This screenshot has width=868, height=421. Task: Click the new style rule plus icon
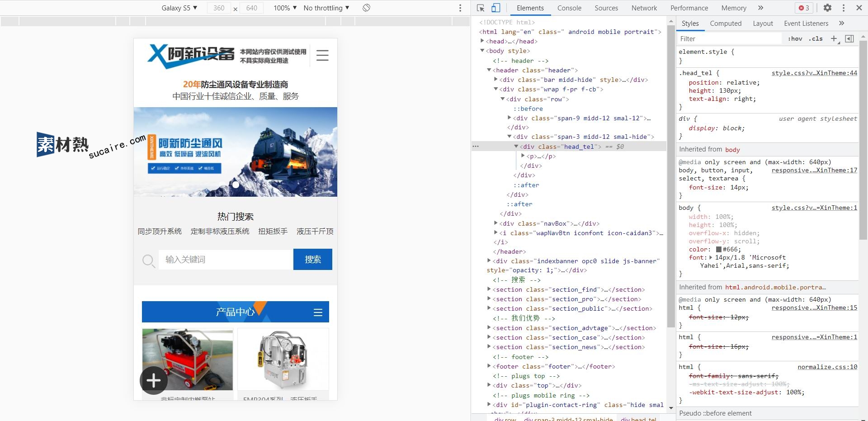tap(834, 39)
